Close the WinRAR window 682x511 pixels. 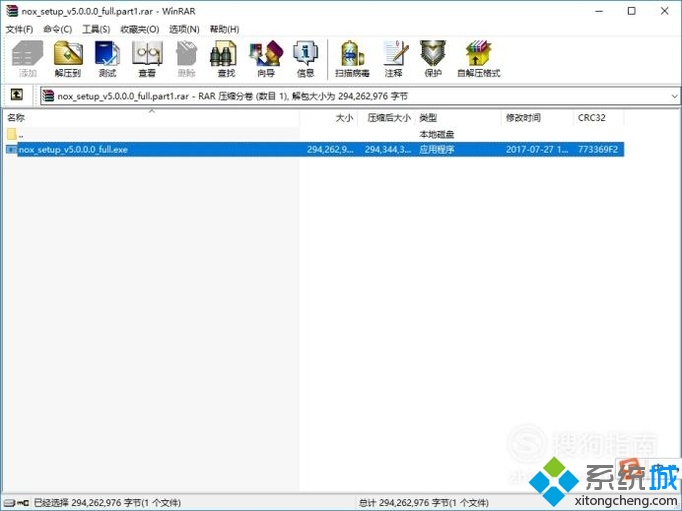665,11
